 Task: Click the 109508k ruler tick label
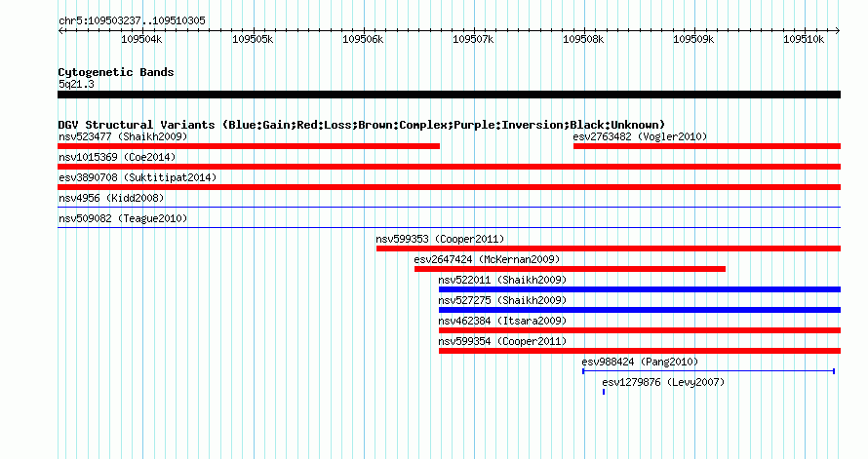583,39
